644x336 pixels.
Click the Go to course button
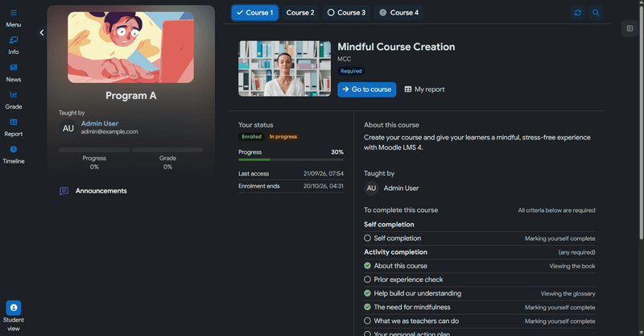pos(367,89)
